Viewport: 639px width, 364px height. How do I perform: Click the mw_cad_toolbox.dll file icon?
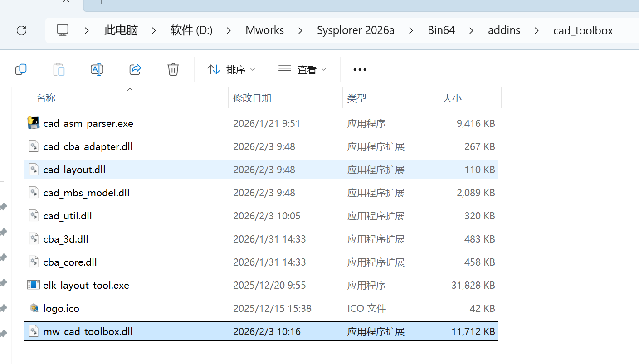click(x=34, y=331)
